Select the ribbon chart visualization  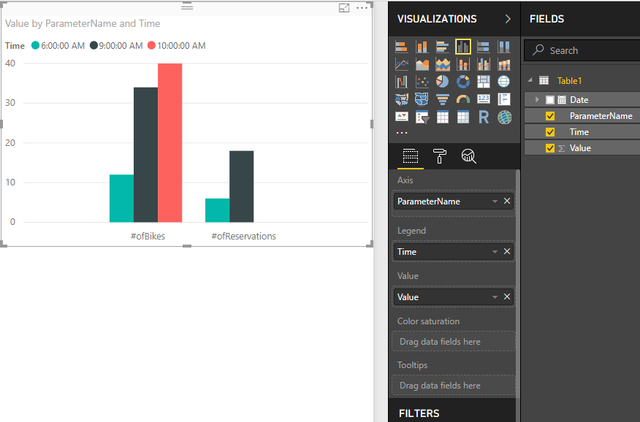504,64
